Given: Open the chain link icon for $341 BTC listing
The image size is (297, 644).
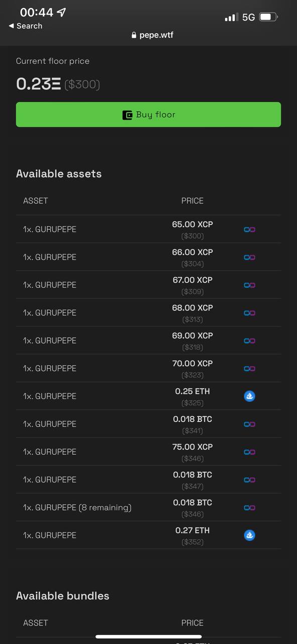Looking at the screenshot, I should tap(249, 424).
